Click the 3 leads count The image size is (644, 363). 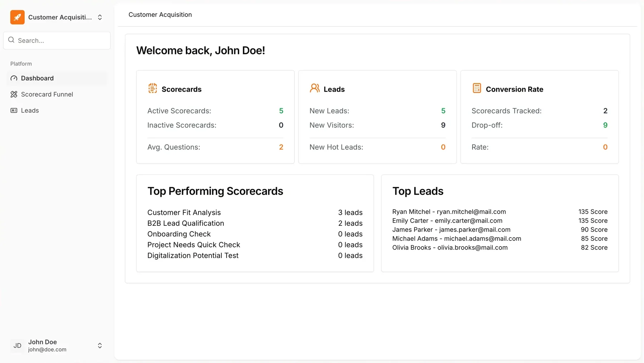pos(350,212)
